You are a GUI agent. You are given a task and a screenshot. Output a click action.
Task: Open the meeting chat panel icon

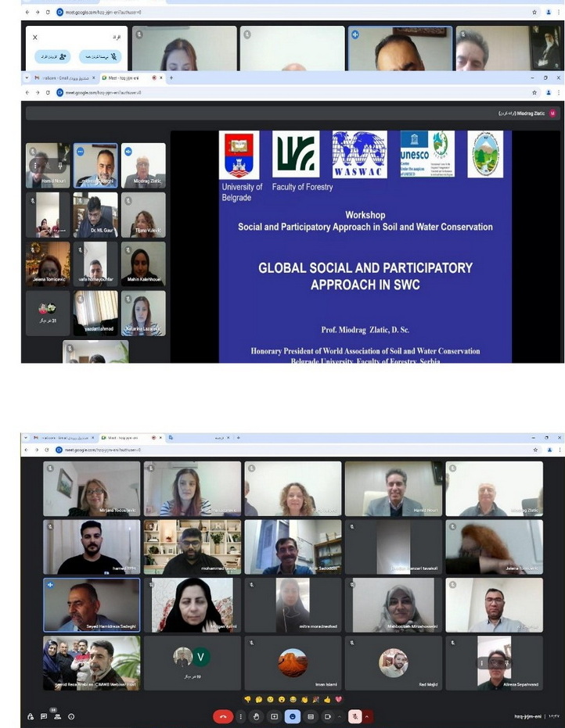44,716
